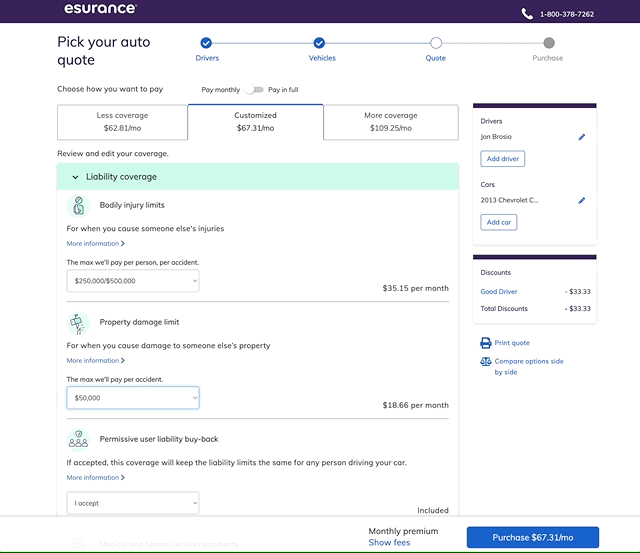Open More information under Property damage limit
Image resolution: width=640 pixels, height=553 pixels.
tap(96, 361)
